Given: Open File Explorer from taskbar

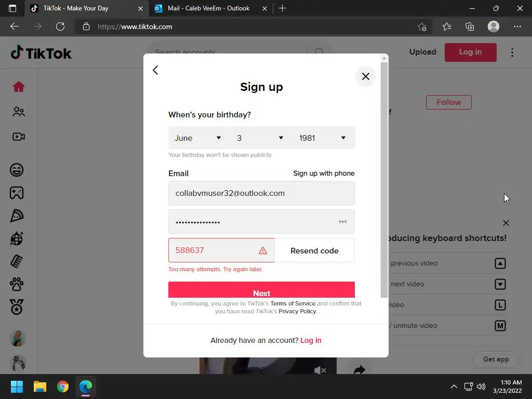Looking at the screenshot, I should coord(39,387).
